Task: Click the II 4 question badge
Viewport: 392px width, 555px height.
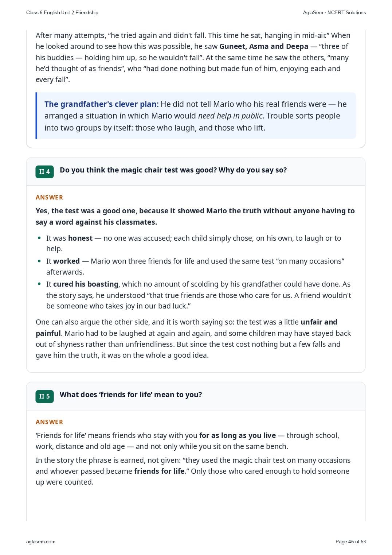Action: click(44, 172)
